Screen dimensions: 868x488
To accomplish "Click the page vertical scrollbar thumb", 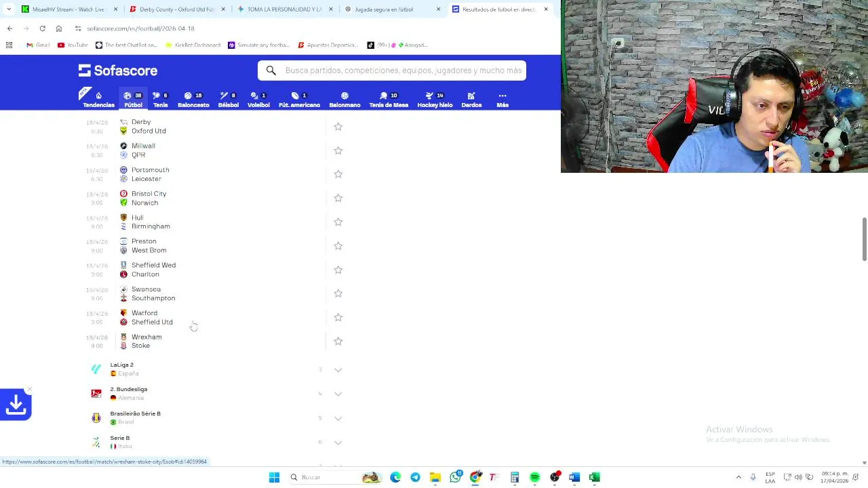I will tap(864, 239).
